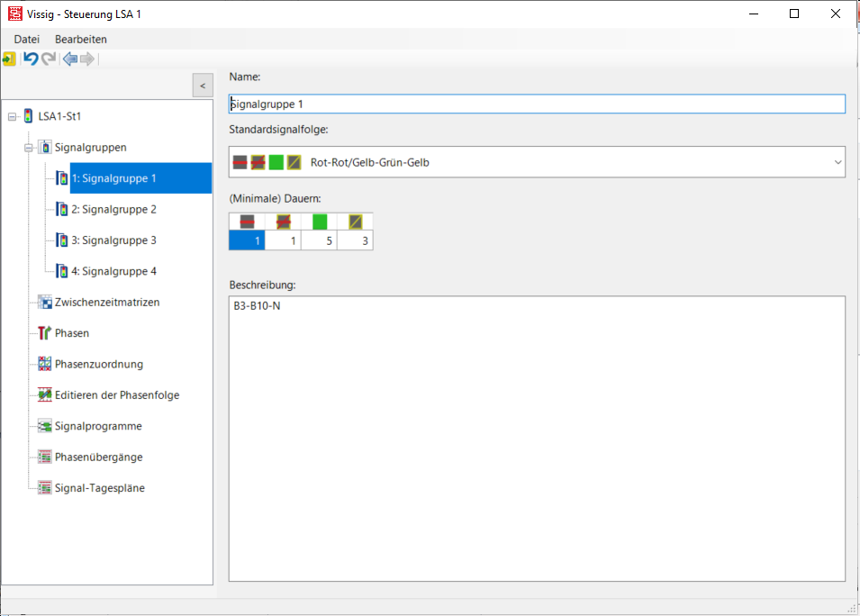Image resolution: width=860 pixels, height=616 pixels.
Task: Click the icon beside Signalgruppe 4
Action: click(62, 271)
